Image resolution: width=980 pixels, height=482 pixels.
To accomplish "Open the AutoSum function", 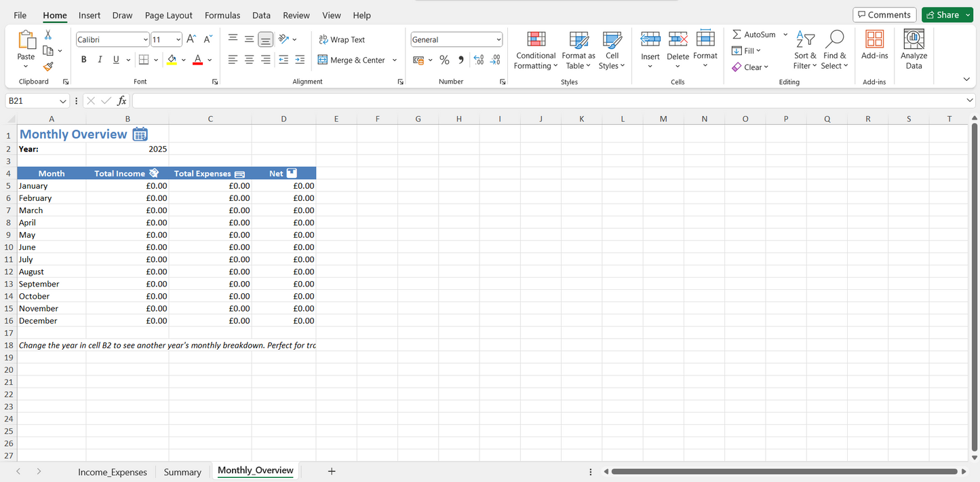I will tap(755, 34).
